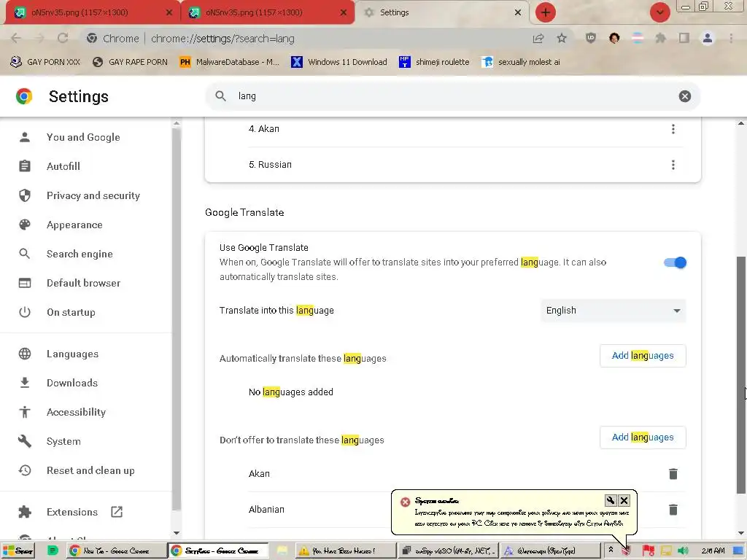This screenshot has height=560, width=747.
Task: Show hidden tray icons with the up chevron
Action: 611,550
